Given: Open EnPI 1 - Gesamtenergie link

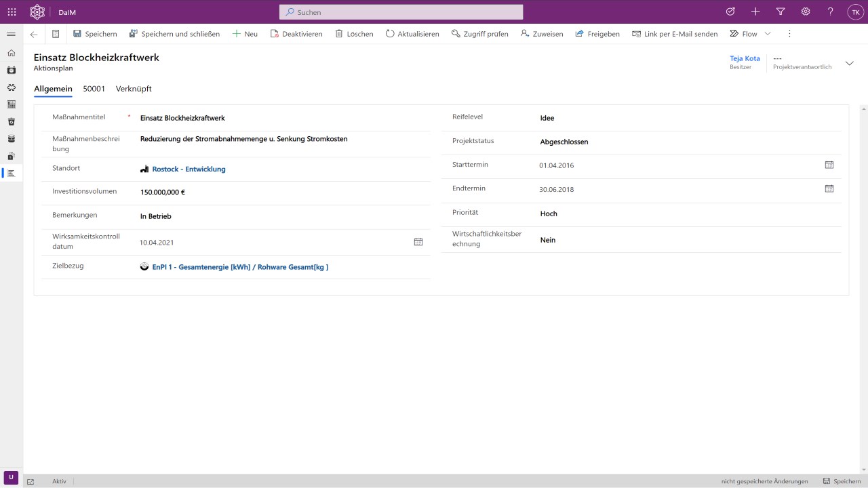Looking at the screenshot, I should 240,267.
